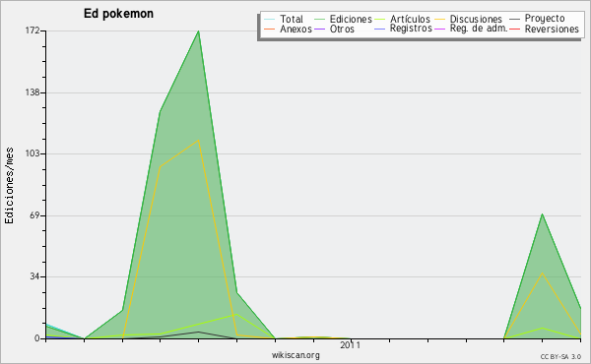Select the 'Otros' legend entry
This screenshot has width=591, height=364.
tap(342, 29)
